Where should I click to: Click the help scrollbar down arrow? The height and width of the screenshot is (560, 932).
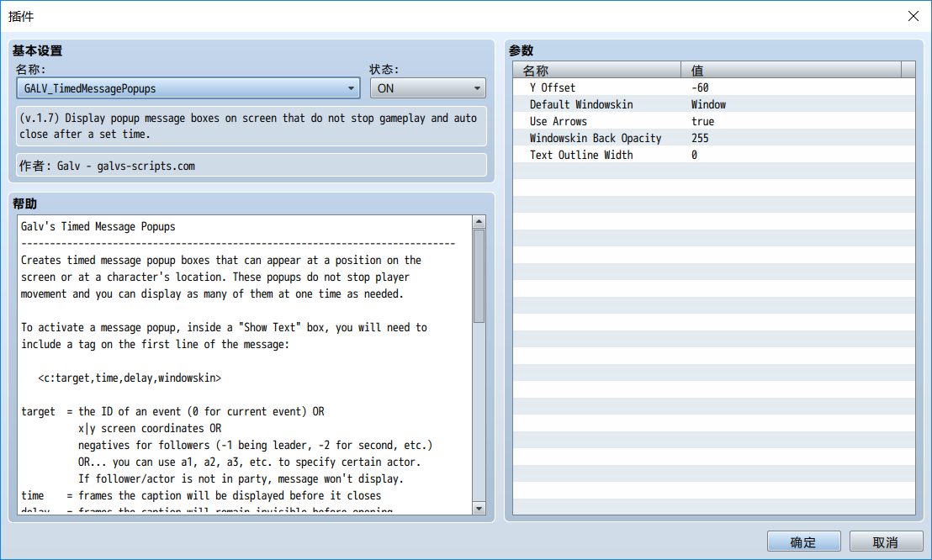click(x=479, y=508)
